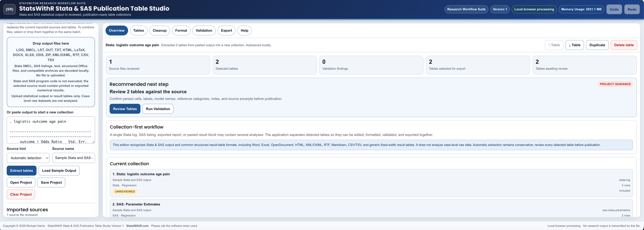Move table down with the down-arrow Table button
644x230 pixels.
click(x=575, y=45)
